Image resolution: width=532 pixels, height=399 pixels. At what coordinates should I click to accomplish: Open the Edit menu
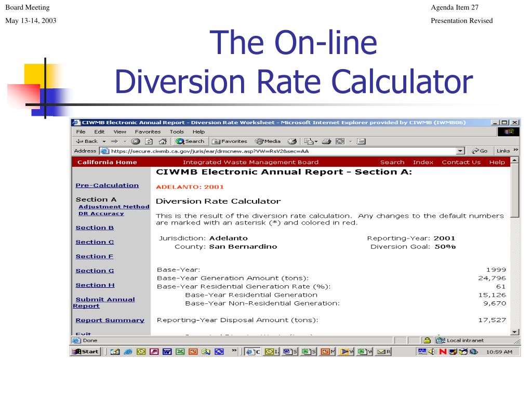[x=99, y=131]
